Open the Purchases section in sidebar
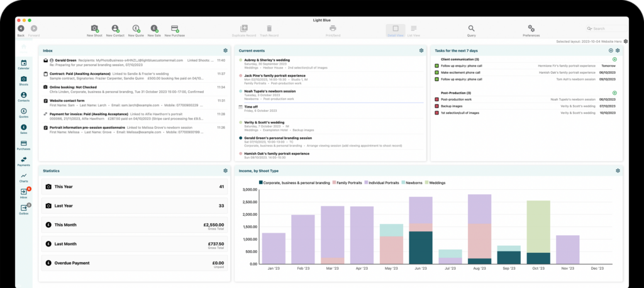Screen dimensions: 644x288 [x=23, y=145]
